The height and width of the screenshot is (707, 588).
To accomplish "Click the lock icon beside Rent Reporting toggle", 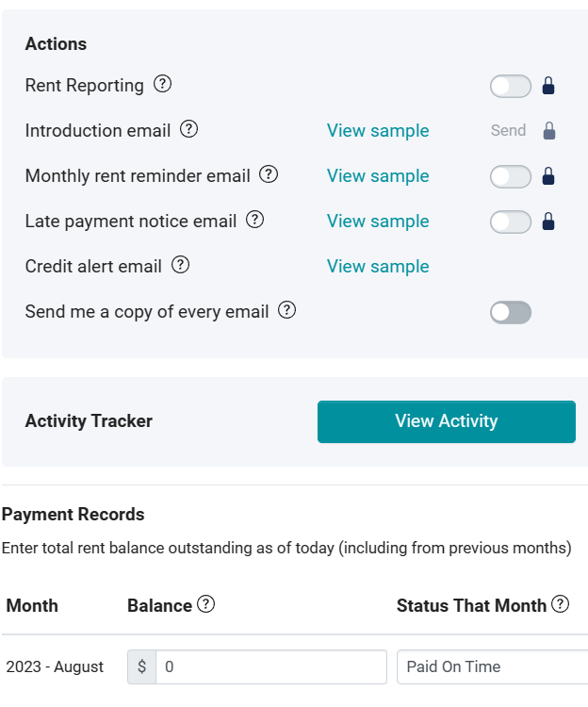I will (x=548, y=85).
